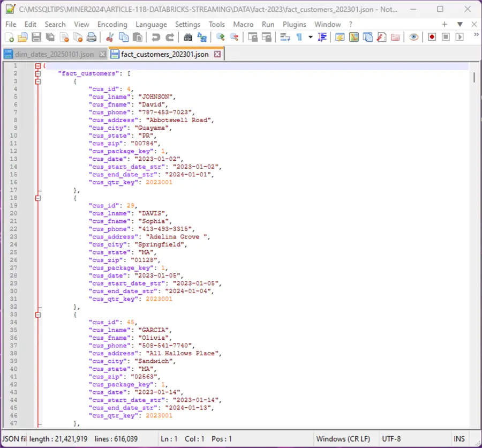The height and width of the screenshot is (448, 482).
Task: Open the Settings menu
Action: click(x=187, y=24)
